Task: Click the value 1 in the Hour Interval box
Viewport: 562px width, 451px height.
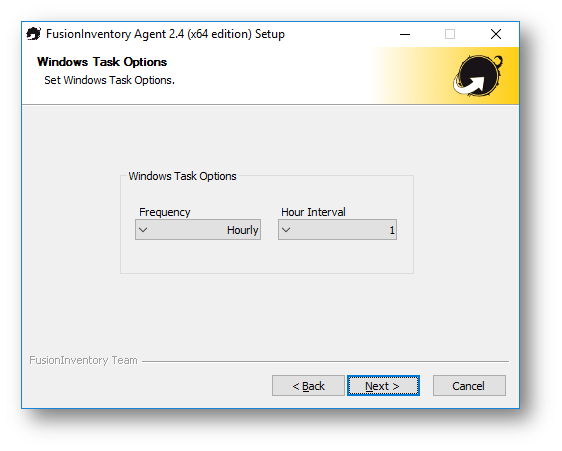Action: [x=392, y=230]
